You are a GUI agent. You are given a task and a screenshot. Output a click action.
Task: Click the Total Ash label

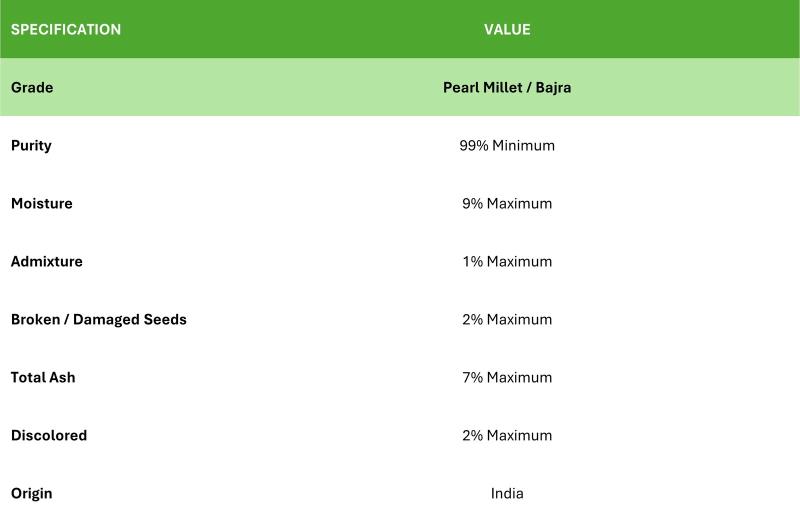pyautogui.click(x=43, y=378)
